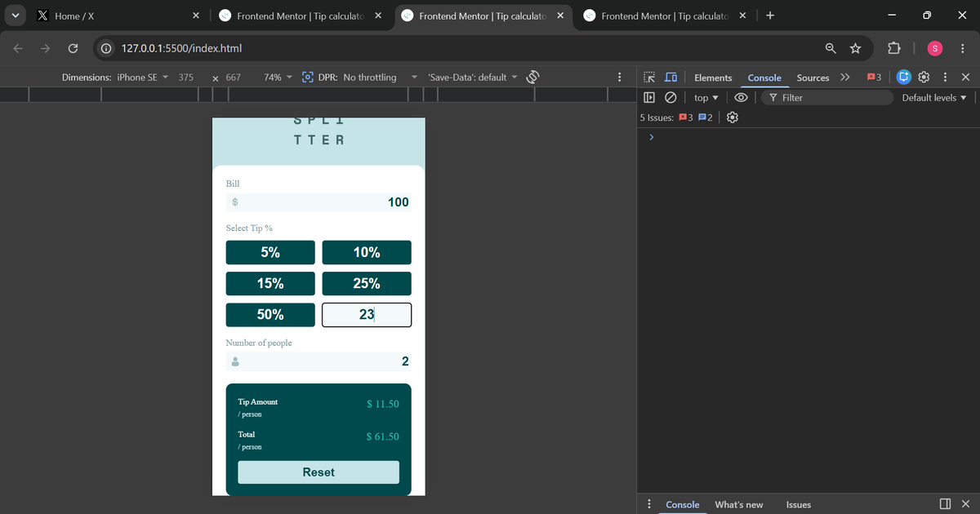Click the browser forward arrow

pos(46,49)
